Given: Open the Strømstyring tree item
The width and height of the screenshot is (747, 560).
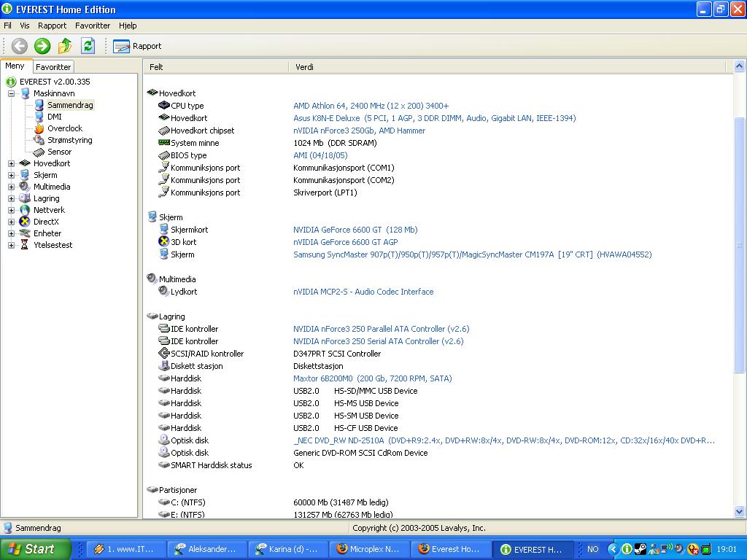Looking at the screenshot, I should click(69, 140).
